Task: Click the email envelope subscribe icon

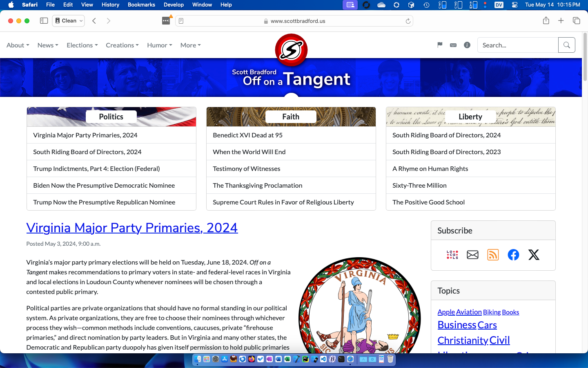Action: point(472,255)
